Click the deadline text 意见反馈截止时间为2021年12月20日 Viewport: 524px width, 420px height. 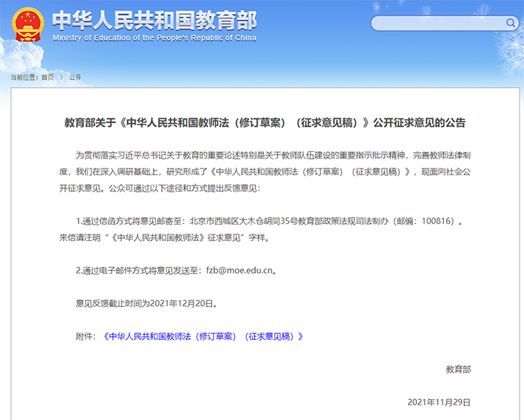click(147, 303)
